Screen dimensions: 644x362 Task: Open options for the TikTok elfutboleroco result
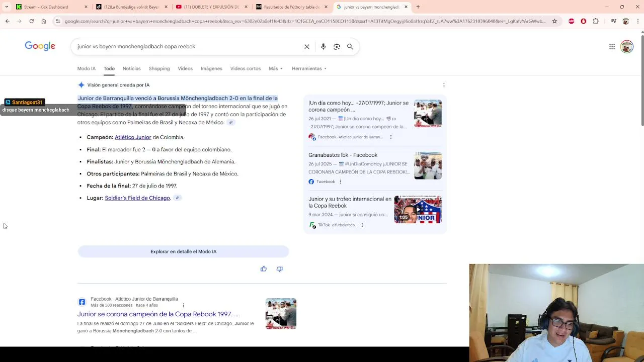pyautogui.click(x=362, y=225)
